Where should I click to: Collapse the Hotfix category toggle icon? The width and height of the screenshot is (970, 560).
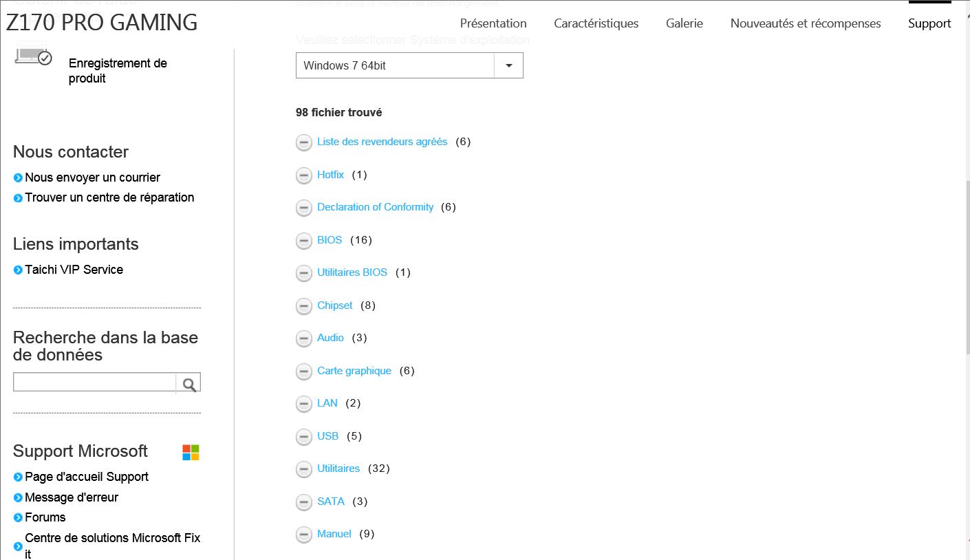304,175
